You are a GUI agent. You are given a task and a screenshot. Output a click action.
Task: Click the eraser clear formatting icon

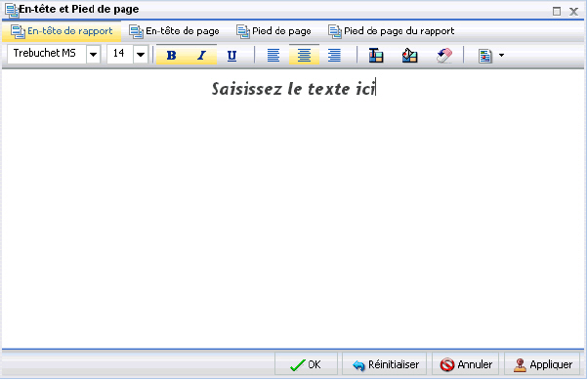(444, 56)
